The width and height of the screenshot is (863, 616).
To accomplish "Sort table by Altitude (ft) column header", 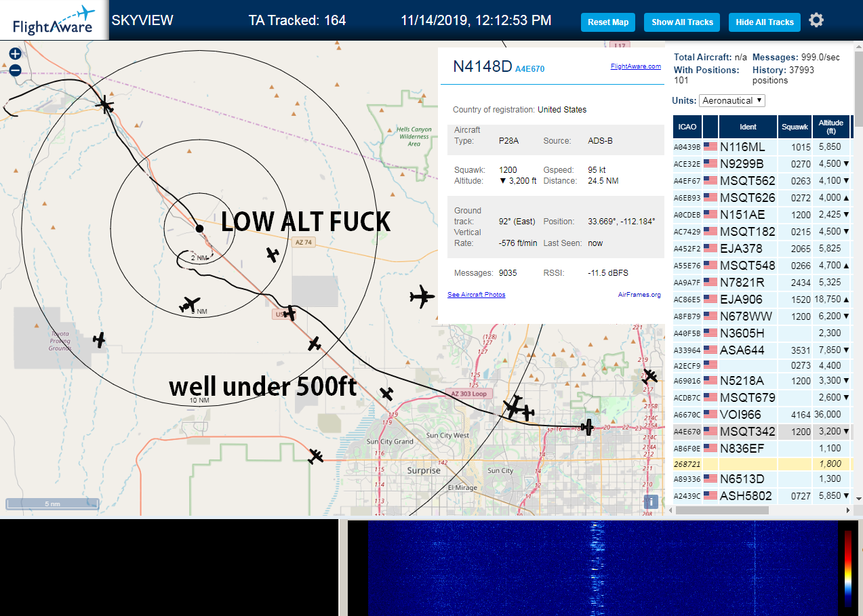I will pyautogui.click(x=830, y=127).
